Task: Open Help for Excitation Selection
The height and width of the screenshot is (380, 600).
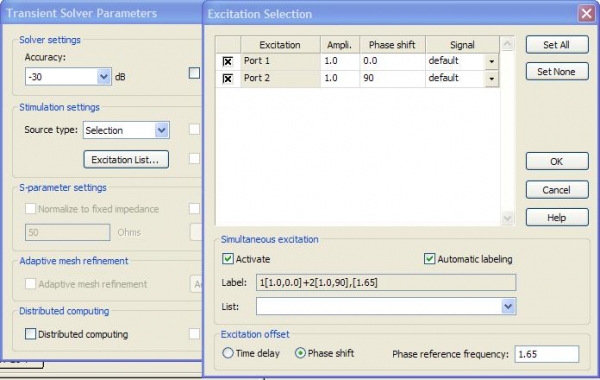Action: tap(557, 217)
